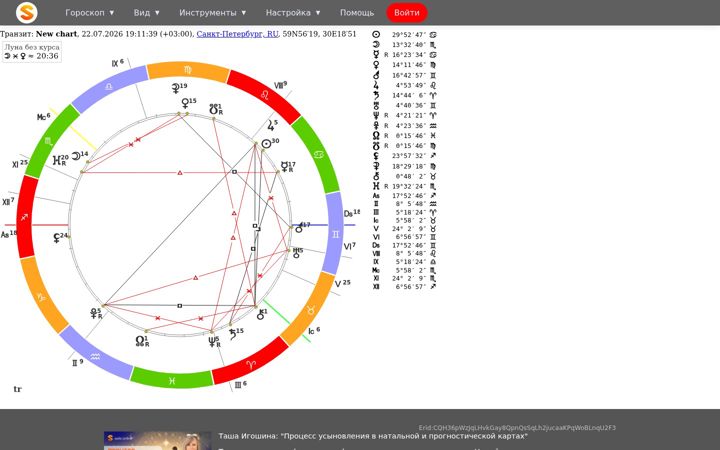Viewport: 720px width, 450px height.
Task: Click the green Scorpio sign segment
Action: [50, 141]
